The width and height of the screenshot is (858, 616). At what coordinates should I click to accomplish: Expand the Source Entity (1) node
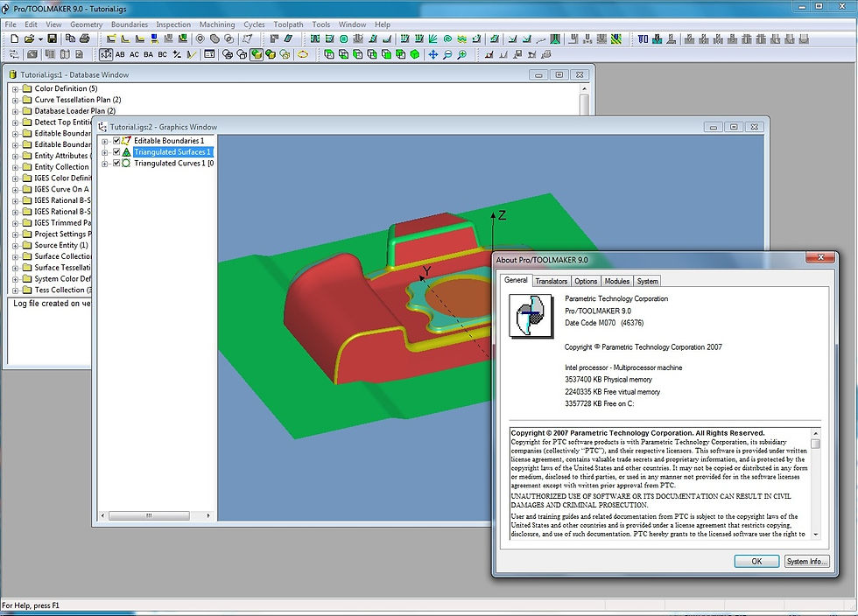point(16,246)
